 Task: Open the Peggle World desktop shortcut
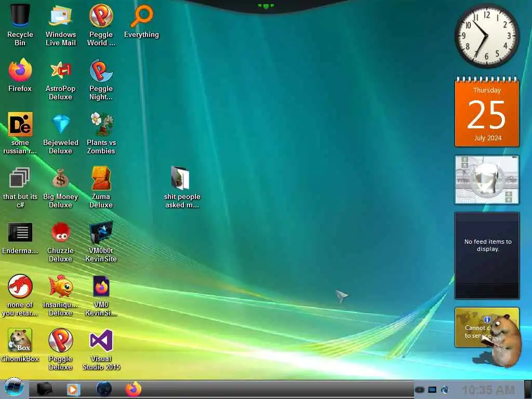coord(101,24)
